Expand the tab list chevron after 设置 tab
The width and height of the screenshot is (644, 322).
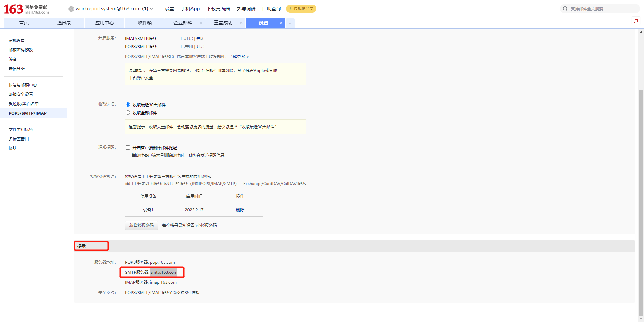(x=290, y=23)
